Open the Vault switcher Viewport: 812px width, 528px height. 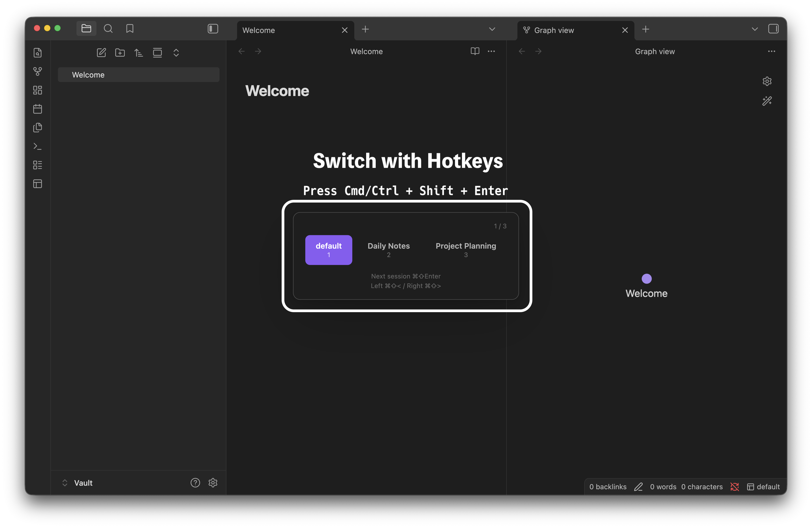tap(78, 483)
